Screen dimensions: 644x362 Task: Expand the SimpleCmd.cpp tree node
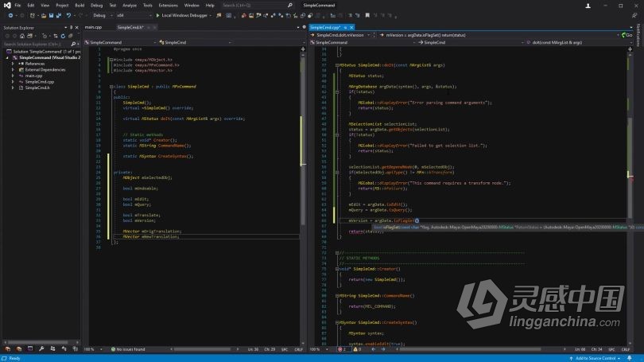[x=13, y=82]
